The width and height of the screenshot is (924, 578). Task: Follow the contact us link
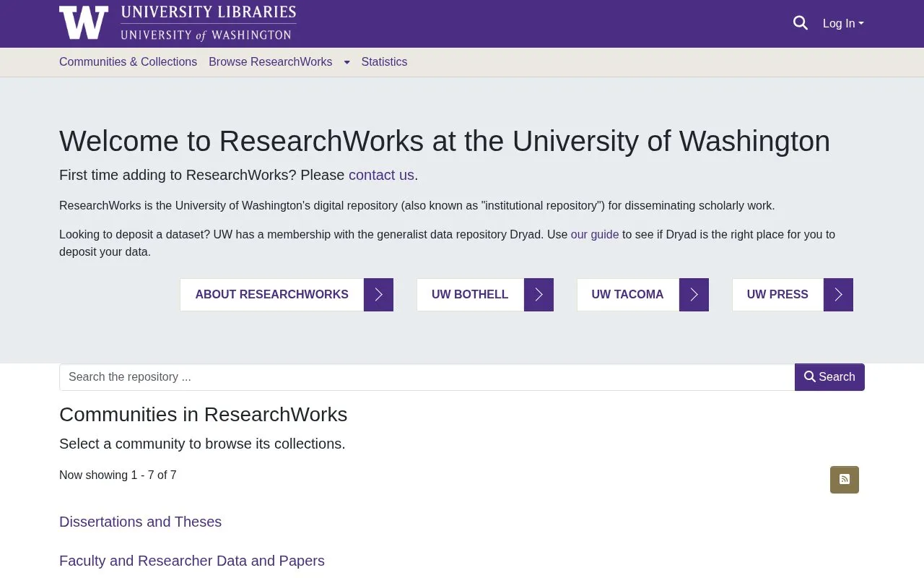click(381, 175)
